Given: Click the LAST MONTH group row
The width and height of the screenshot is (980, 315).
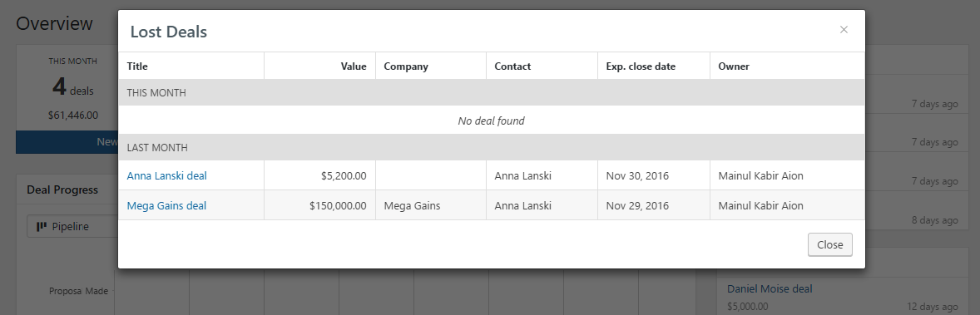Looking at the screenshot, I should (x=492, y=147).
